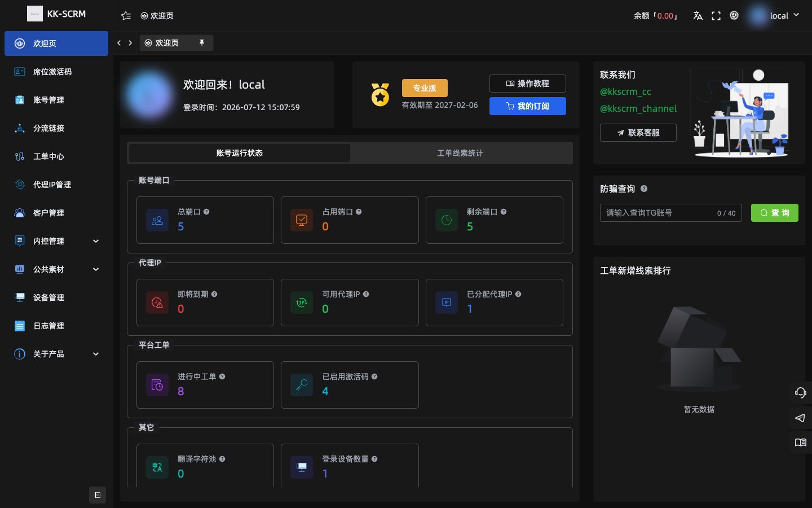
Task: Open the theme settings gear icon
Action: pyautogui.click(x=734, y=15)
